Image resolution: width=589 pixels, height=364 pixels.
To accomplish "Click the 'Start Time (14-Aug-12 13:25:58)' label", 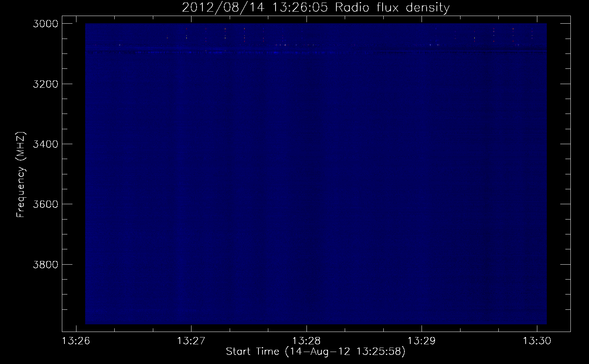I will coord(316,352).
